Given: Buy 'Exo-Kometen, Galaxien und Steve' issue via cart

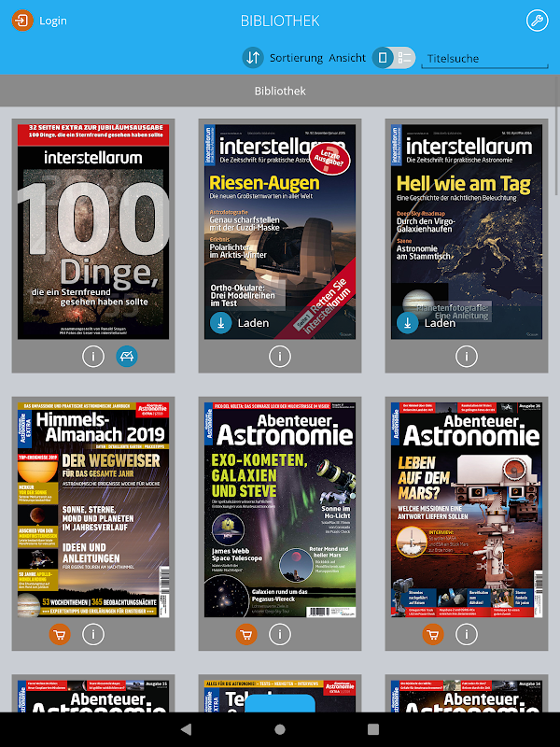Looking at the screenshot, I should pyautogui.click(x=246, y=634).
